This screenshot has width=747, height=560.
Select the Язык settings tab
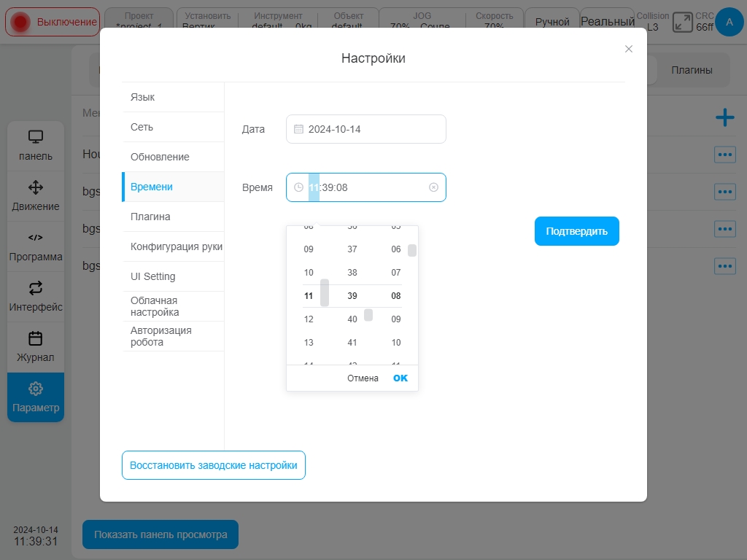(174, 97)
